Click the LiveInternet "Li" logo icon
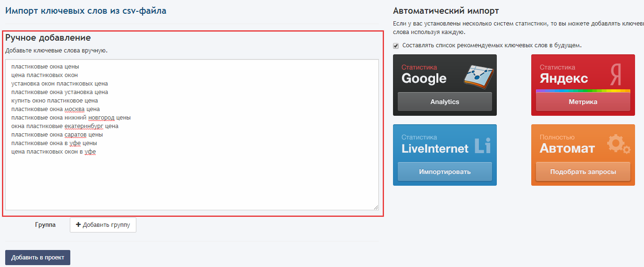This screenshot has width=644, height=267. 482,146
